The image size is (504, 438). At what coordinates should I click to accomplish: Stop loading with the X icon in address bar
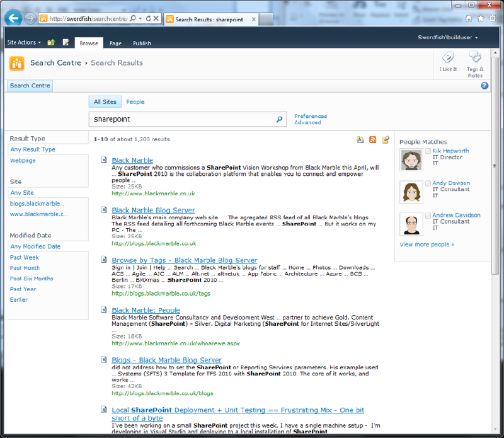point(156,18)
